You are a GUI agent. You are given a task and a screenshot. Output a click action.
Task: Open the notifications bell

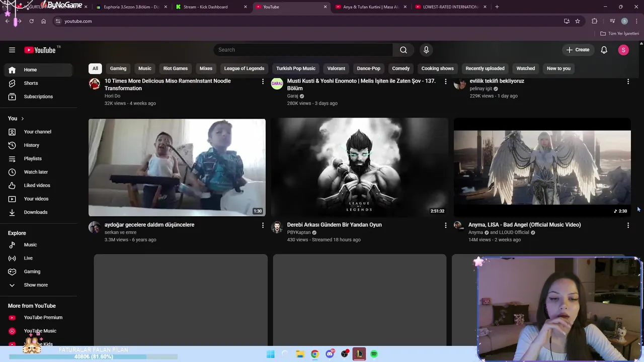604,50
